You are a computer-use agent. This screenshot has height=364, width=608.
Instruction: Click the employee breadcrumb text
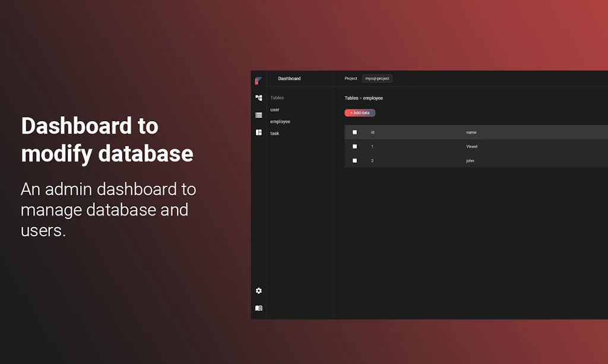click(373, 98)
